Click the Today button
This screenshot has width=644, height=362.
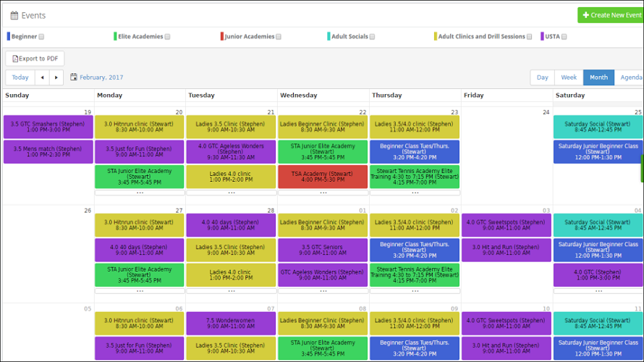20,77
